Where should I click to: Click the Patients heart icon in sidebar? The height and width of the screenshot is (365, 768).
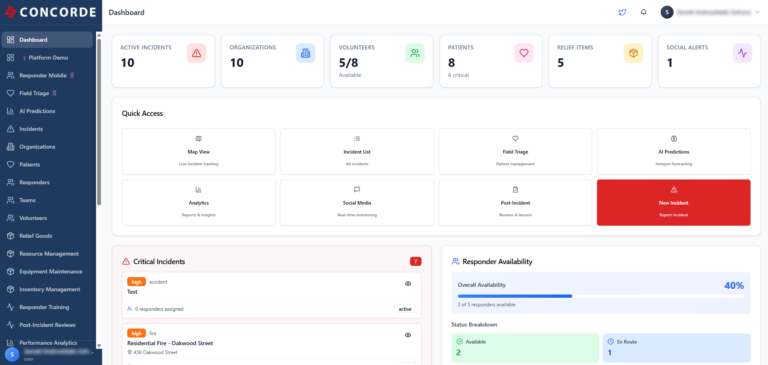(10, 165)
